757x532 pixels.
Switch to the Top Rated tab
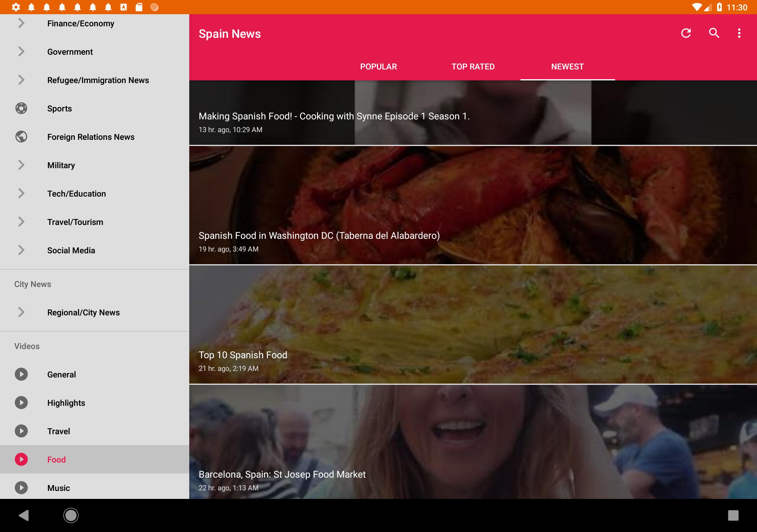(x=473, y=66)
